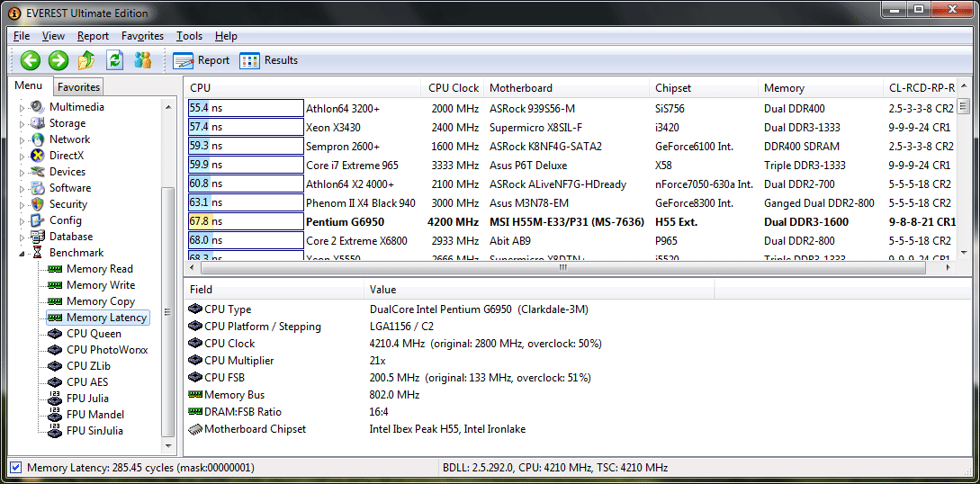This screenshot has width=980, height=484.
Task: Click the results list scroll-right arrow
Action: coord(949,267)
